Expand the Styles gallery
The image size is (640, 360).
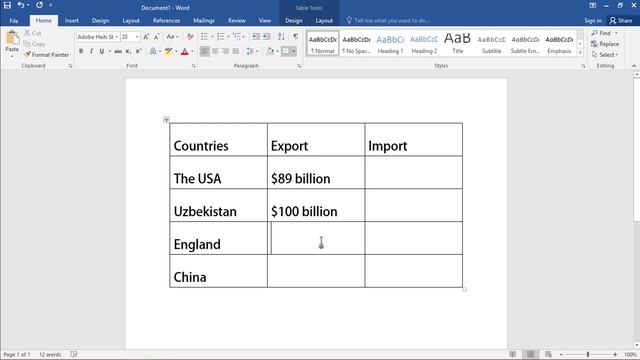tap(580, 53)
